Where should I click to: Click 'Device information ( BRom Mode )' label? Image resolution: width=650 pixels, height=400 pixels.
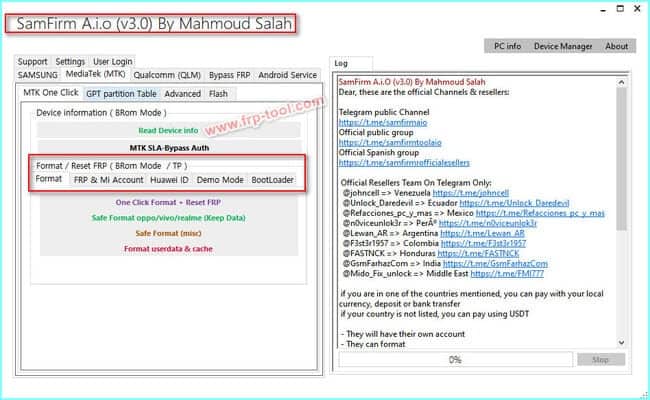click(x=101, y=113)
